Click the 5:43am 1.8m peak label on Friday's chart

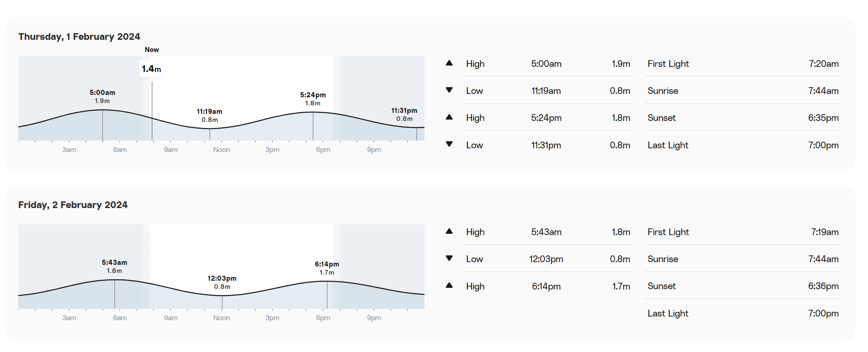[x=114, y=266]
